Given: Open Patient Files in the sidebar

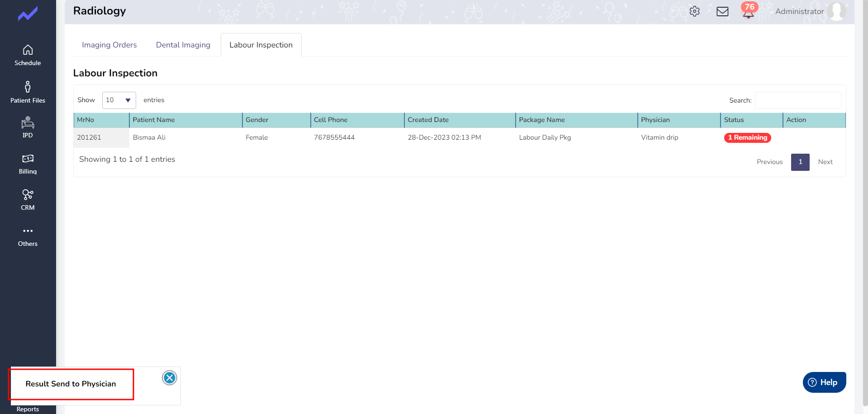Looking at the screenshot, I should coord(28,92).
